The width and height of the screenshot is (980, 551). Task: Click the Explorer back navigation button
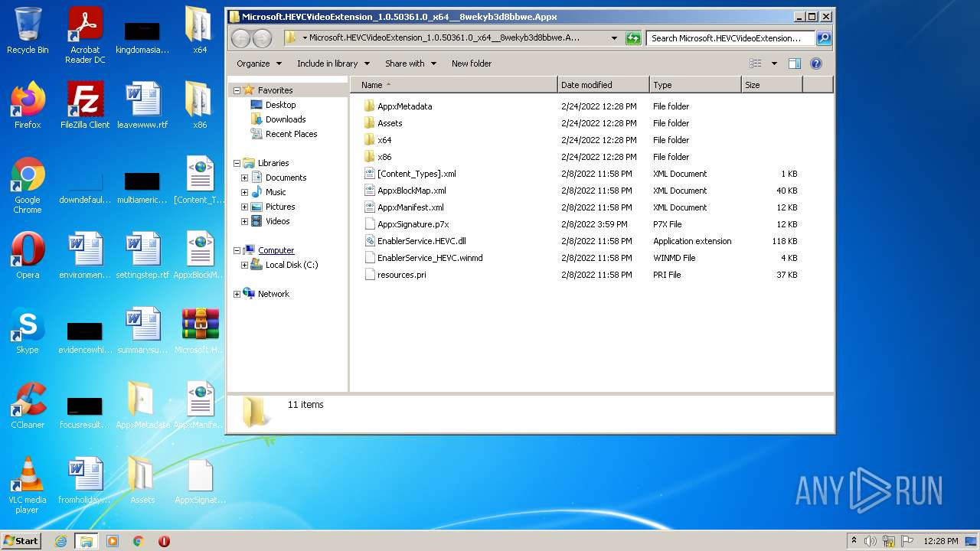(240, 37)
